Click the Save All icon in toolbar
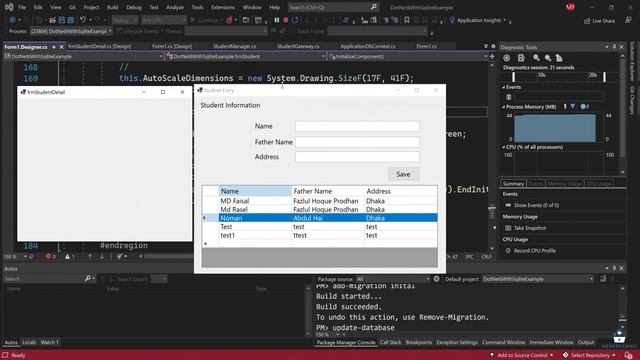Image resolution: width=640 pixels, height=360 pixels. point(71,20)
